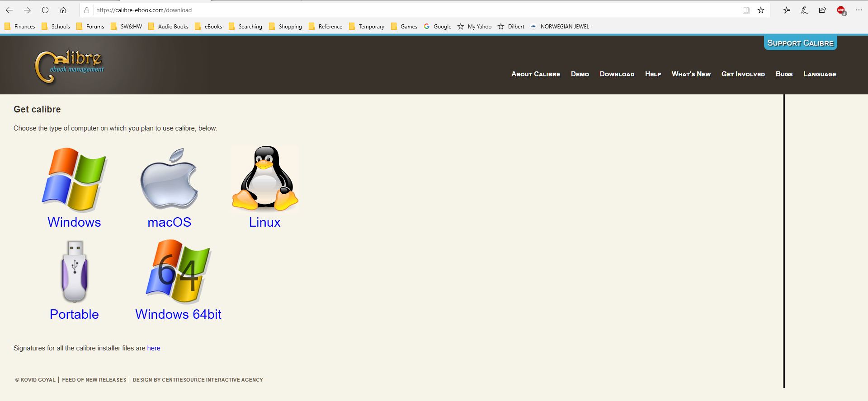The width and height of the screenshot is (868, 401).
Task: Open the What's New menu item
Action: 691,74
